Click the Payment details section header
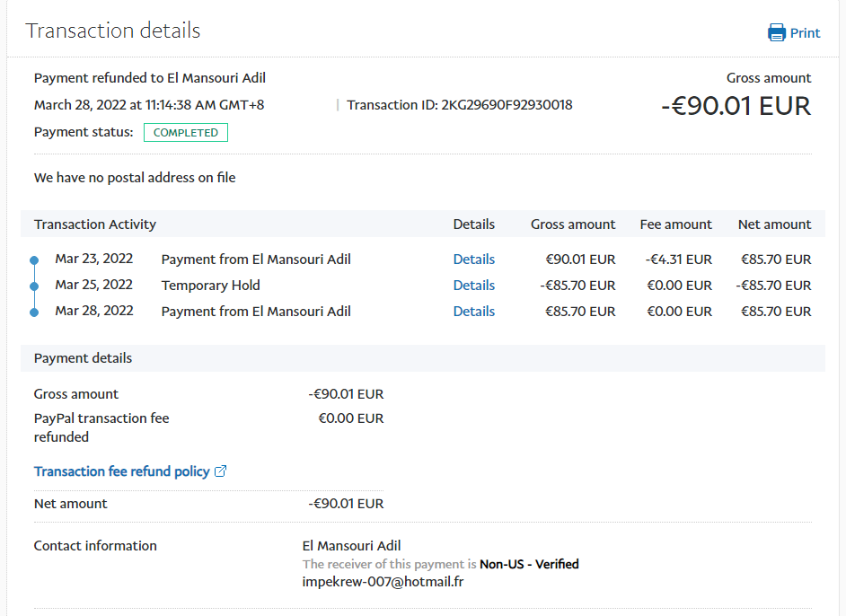Viewport: 846px width, 616px height. coord(83,358)
